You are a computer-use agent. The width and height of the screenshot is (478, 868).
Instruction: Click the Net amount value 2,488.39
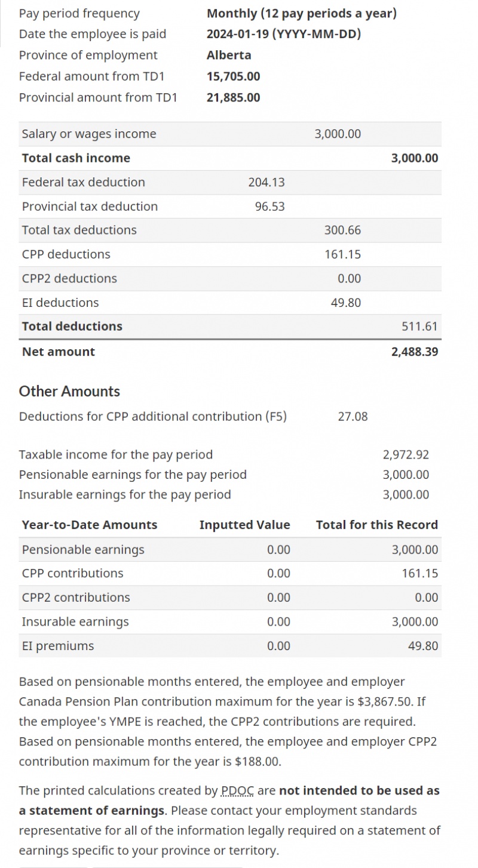415,352
